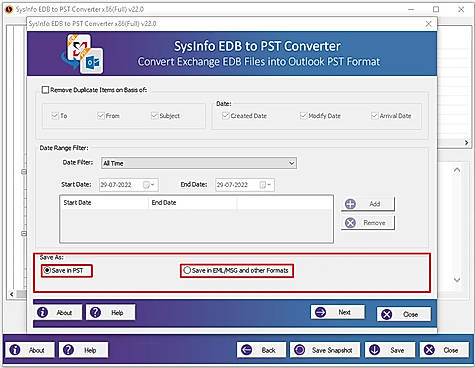The height and width of the screenshot is (368, 475).
Task: Click the Start Date input field
Action: [x=129, y=185]
